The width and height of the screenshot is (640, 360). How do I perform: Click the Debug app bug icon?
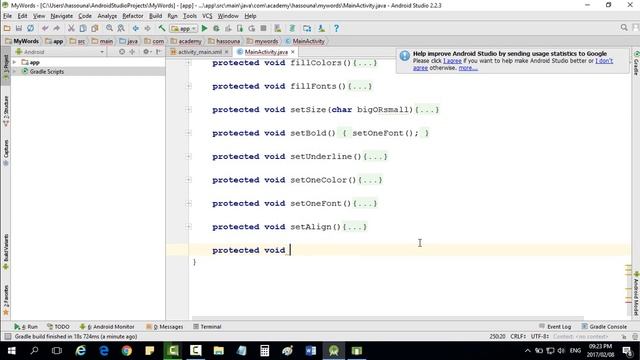pyautogui.click(x=216, y=28)
